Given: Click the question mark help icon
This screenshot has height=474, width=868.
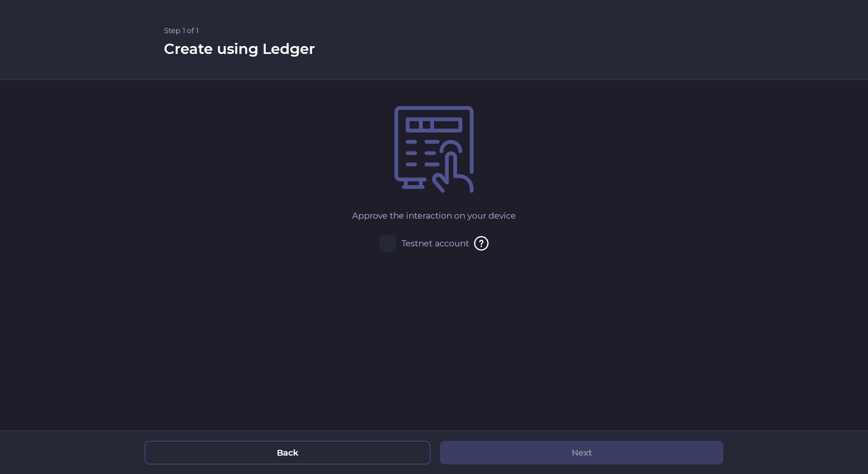Looking at the screenshot, I should (x=481, y=243).
